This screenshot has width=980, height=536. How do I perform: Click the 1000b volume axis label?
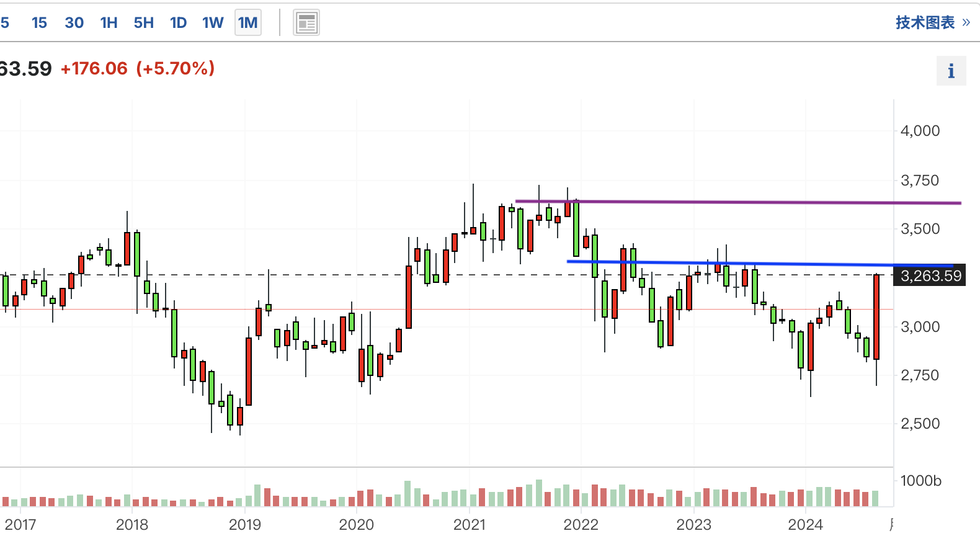point(920,481)
